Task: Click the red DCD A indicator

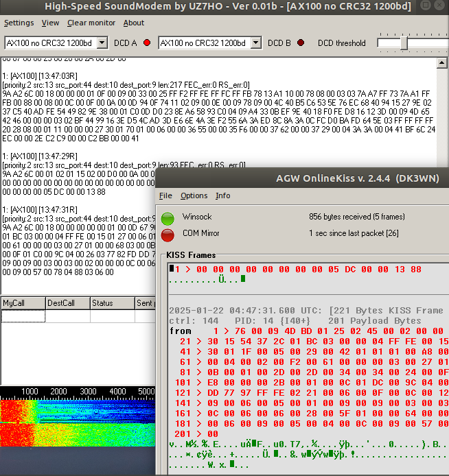Action: point(146,43)
